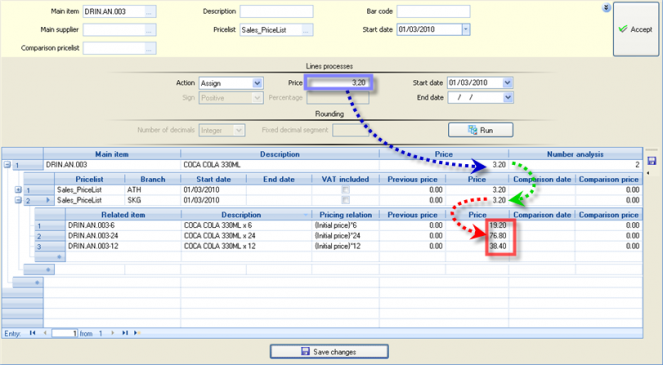This screenshot has height=365, width=663.
Task: Open Number of decimals dropdown
Action: tap(239, 130)
